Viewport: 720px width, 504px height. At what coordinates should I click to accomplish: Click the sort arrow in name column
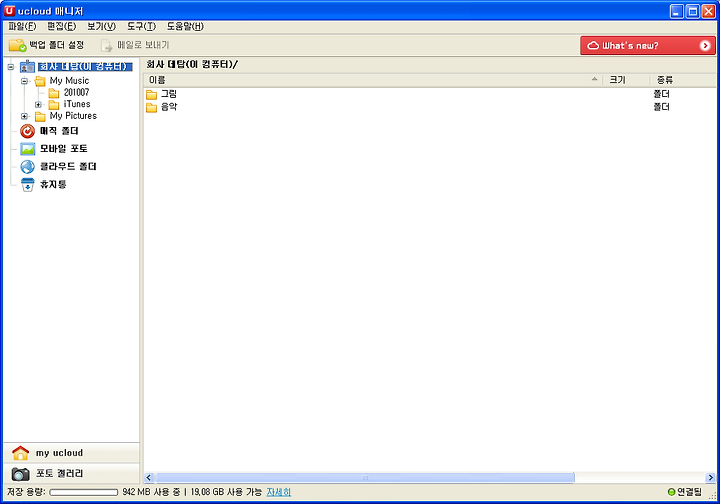click(x=594, y=79)
